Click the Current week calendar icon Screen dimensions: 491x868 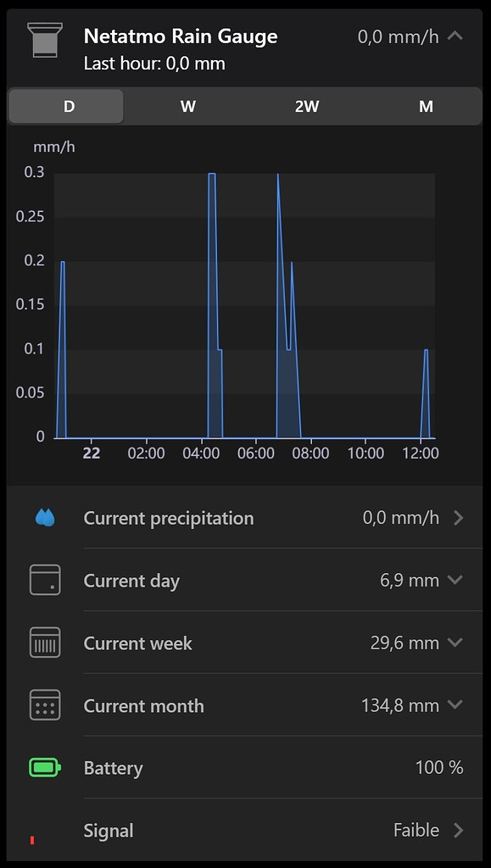[44, 643]
